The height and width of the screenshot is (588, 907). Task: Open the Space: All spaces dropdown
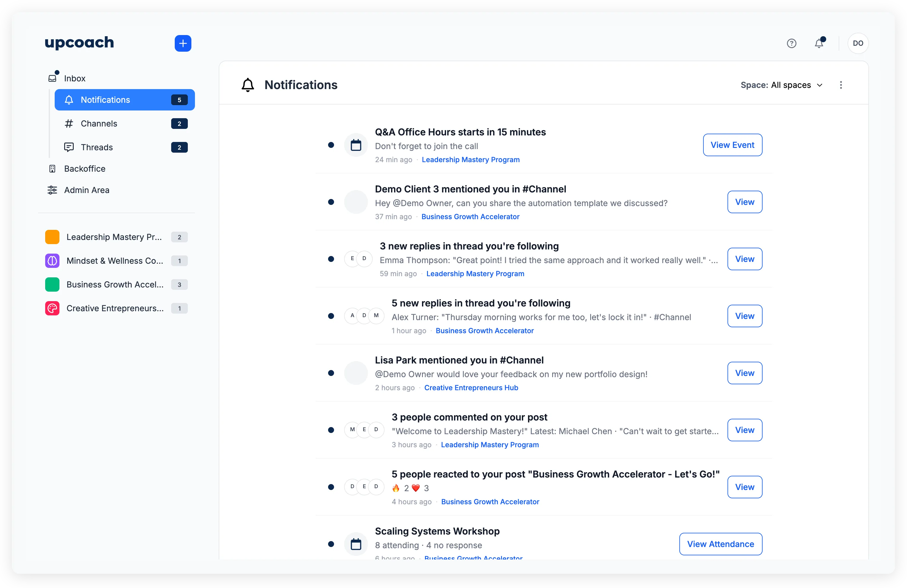tap(782, 85)
